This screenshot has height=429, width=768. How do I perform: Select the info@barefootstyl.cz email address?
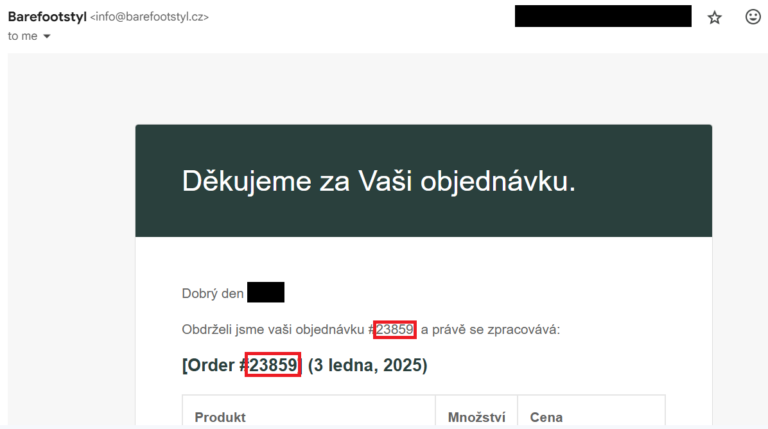click(x=149, y=17)
